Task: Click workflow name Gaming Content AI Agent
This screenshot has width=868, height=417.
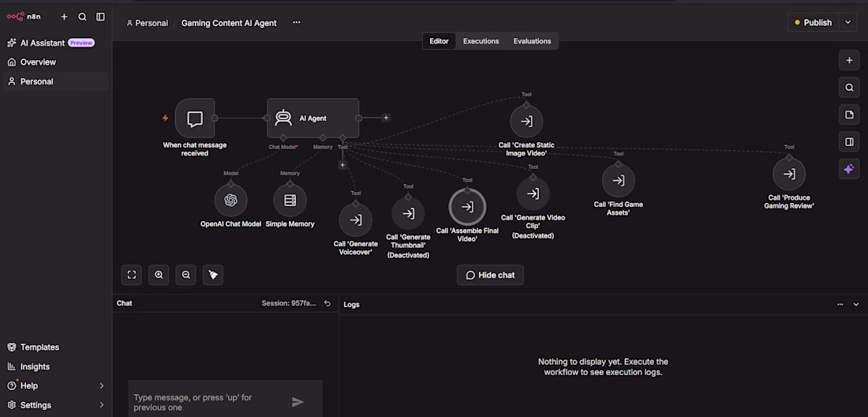Action: pyautogui.click(x=229, y=23)
